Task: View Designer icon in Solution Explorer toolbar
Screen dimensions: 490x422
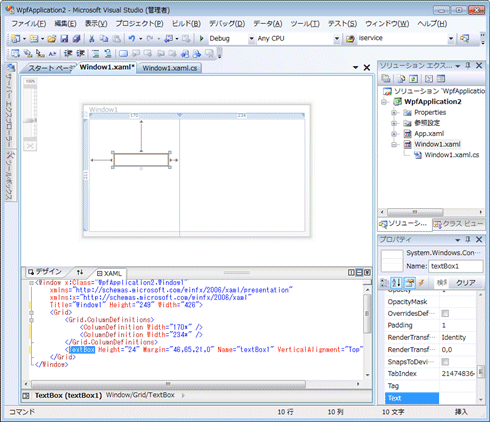Action: click(441, 79)
